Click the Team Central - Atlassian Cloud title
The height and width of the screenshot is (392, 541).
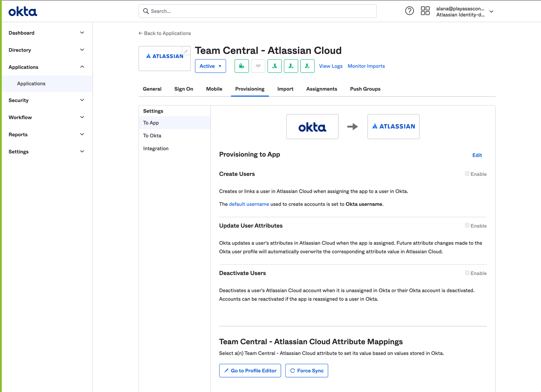point(268,50)
